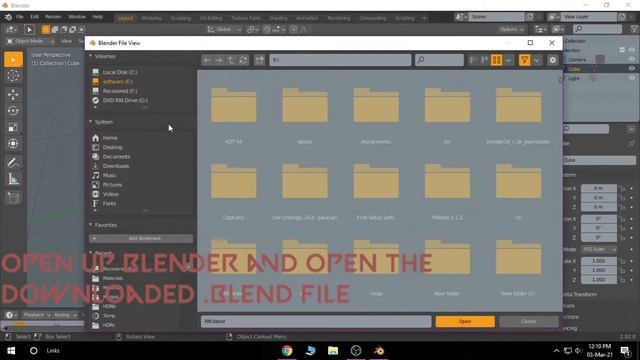Select the FMaster 2.1.2 folder thumbnail
640x360 pixels.
pos(447,182)
